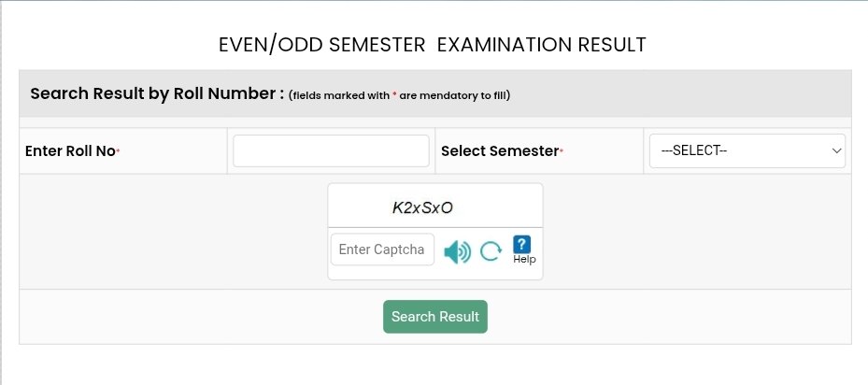Click the mandatory fields note in parentheses
Screen dimensions: 868x385
(x=399, y=95)
